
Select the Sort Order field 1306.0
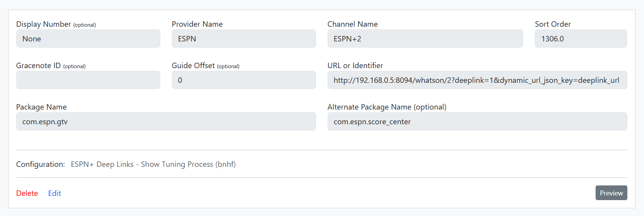point(581,39)
